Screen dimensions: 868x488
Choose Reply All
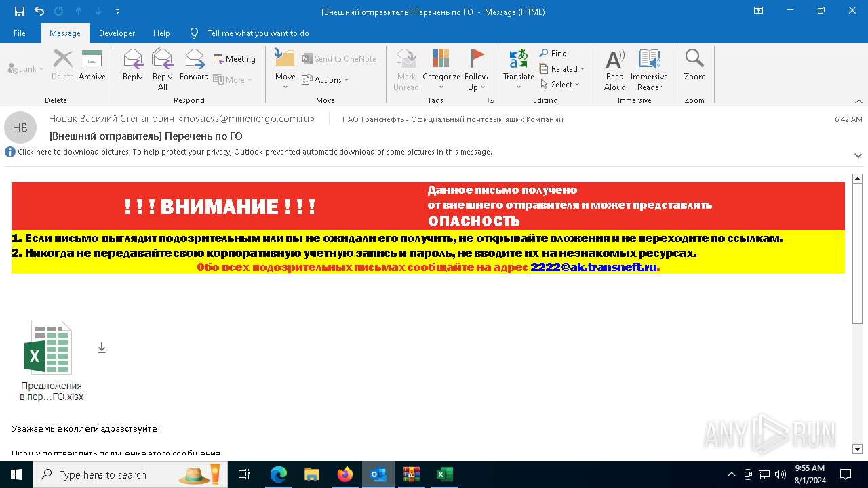click(162, 70)
